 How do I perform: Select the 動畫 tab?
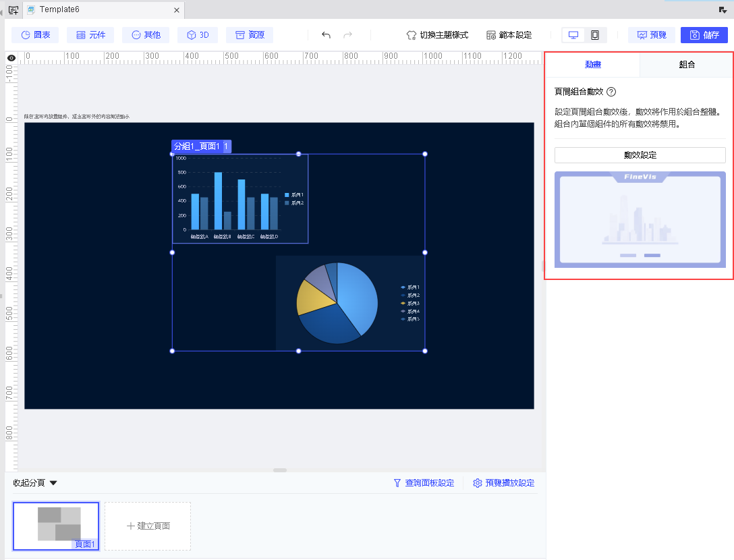point(592,65)
